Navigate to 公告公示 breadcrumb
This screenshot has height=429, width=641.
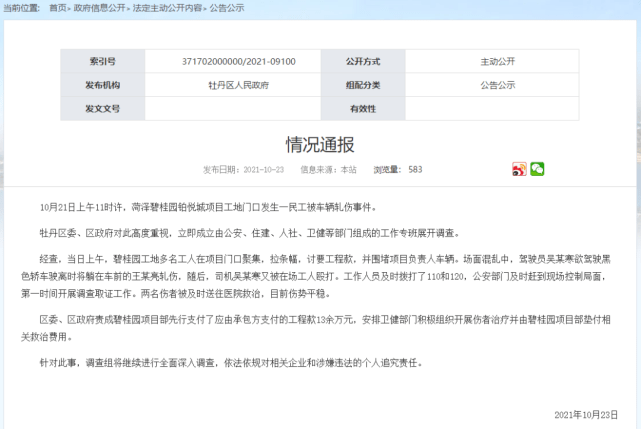point(227,8)
